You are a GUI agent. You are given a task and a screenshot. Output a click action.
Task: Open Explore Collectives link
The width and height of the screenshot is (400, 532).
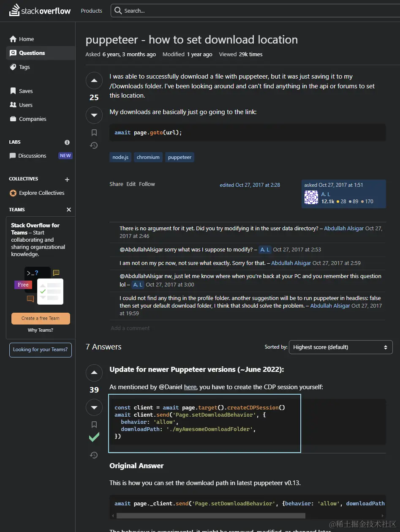[x=37, y=193]
